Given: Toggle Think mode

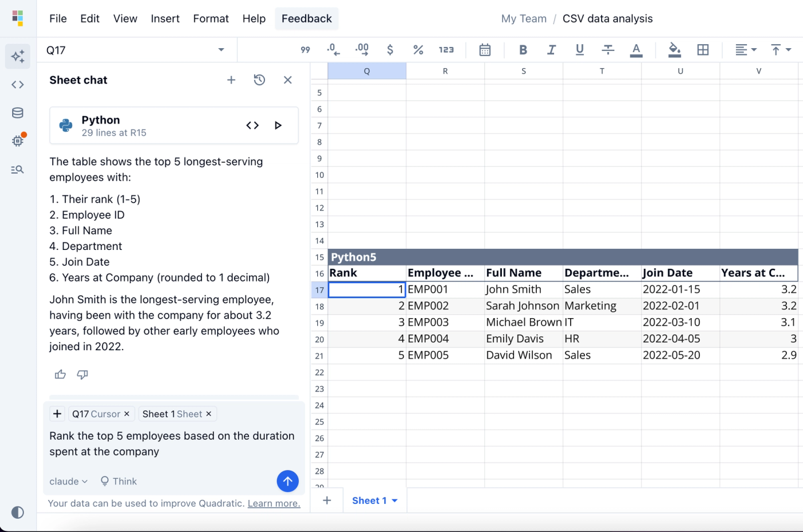Looking at the screenshot, I should click(119, 482).
